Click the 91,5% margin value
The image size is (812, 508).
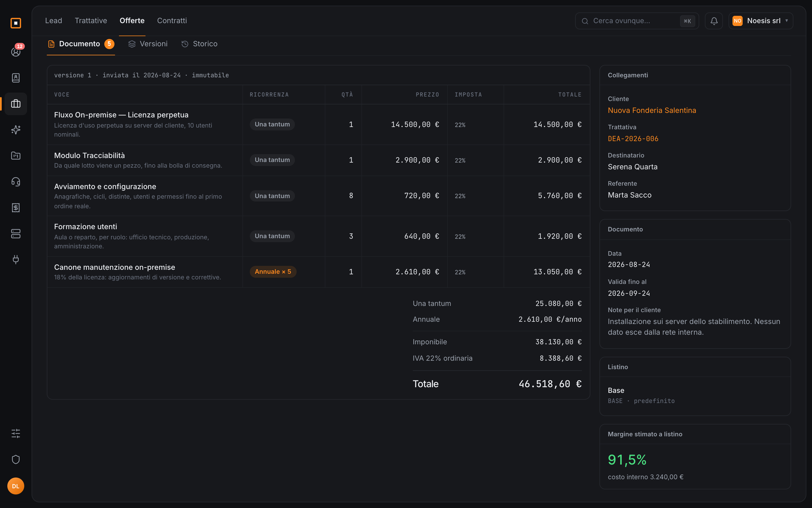tap(627, 460)
